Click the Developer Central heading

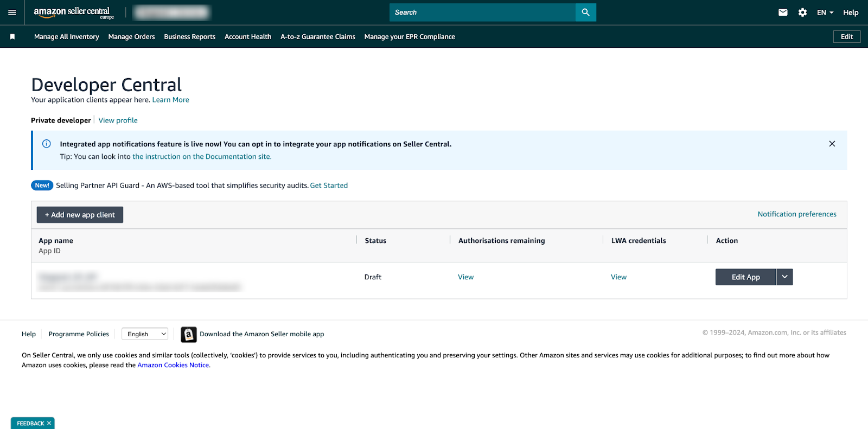(x=106, y=85)
